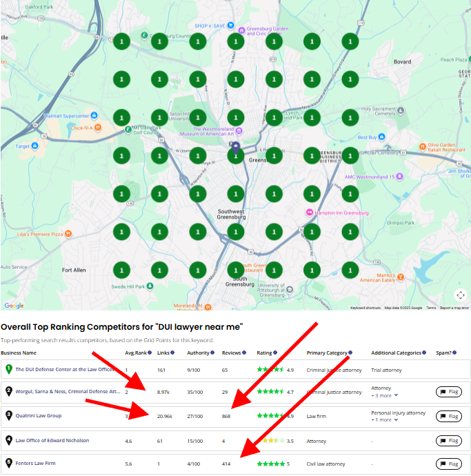The height and width of the screenshot is (476, 471).
Task: Click the Rating column info icon
Action: [275, 353]
